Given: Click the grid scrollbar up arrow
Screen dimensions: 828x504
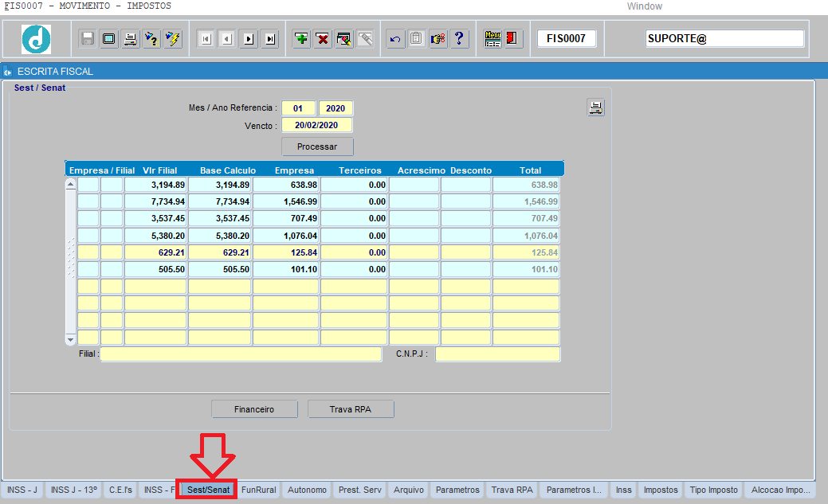Looking at the screenshot, I should [70, 184].
